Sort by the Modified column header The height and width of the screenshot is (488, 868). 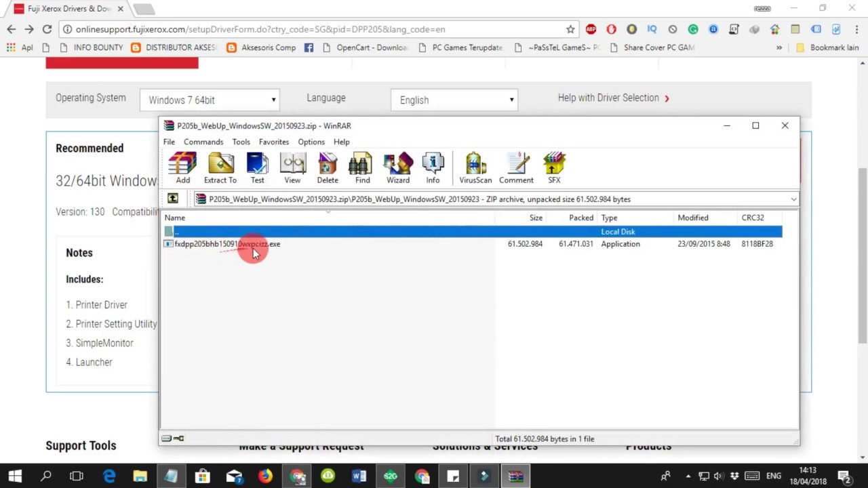tap(705, 218)
